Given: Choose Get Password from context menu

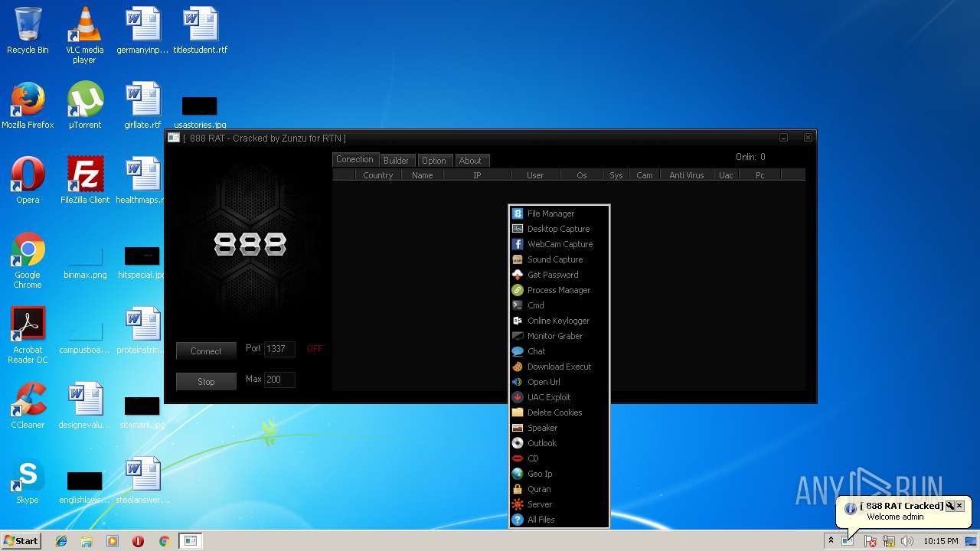Looking at the screenshot, I should click(559, 275).
